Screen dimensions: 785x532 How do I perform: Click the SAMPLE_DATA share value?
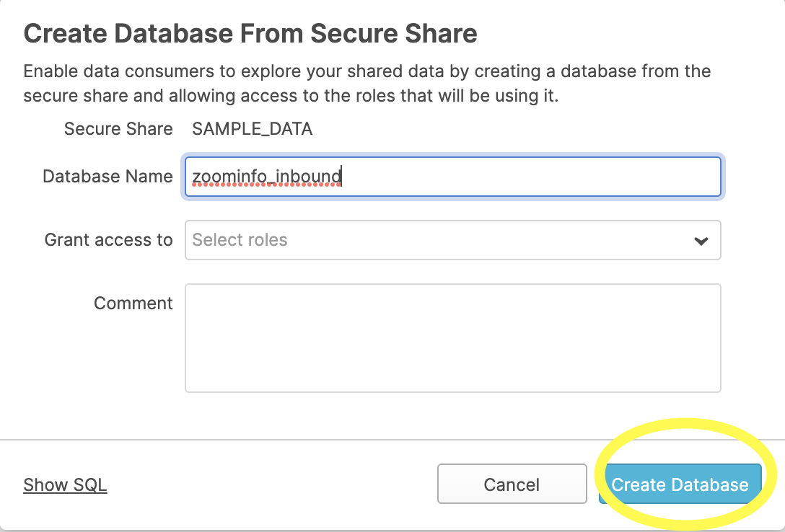[252, 129]
